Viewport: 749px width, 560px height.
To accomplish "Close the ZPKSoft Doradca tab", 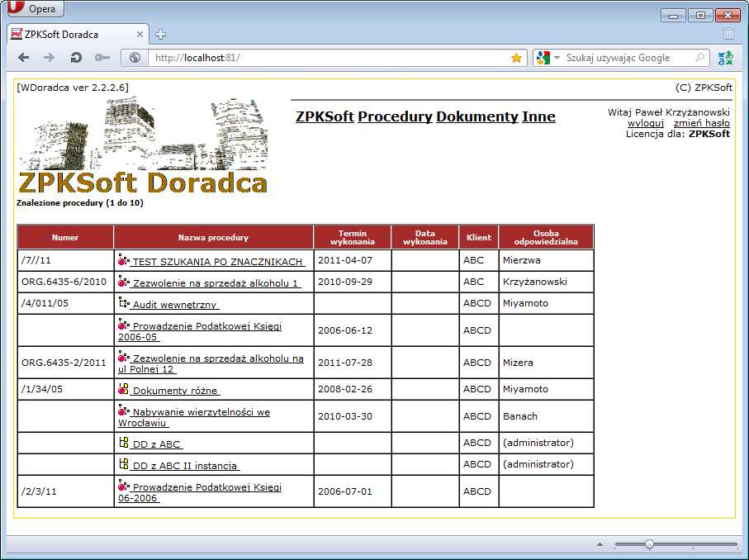I will 140,35.
